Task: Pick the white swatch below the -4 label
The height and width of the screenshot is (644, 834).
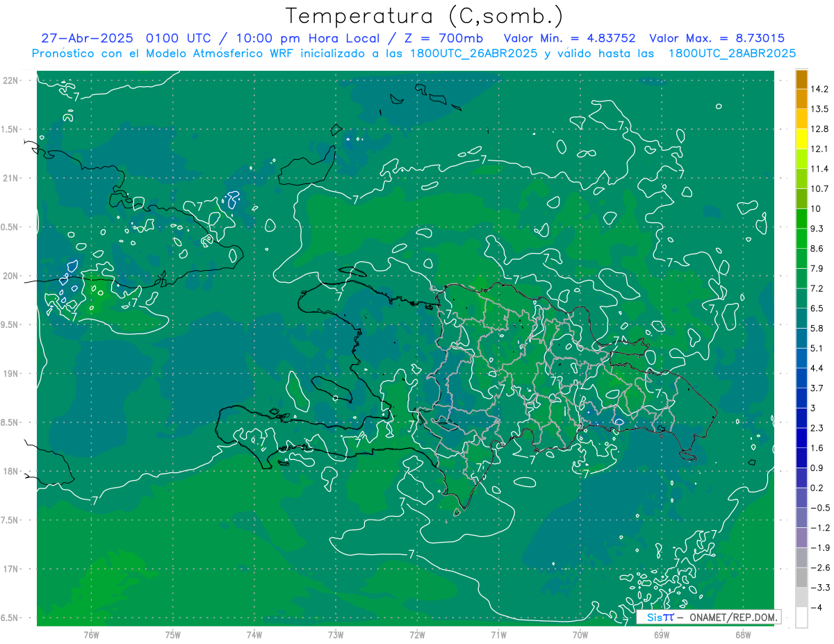Action: [801, 617]
